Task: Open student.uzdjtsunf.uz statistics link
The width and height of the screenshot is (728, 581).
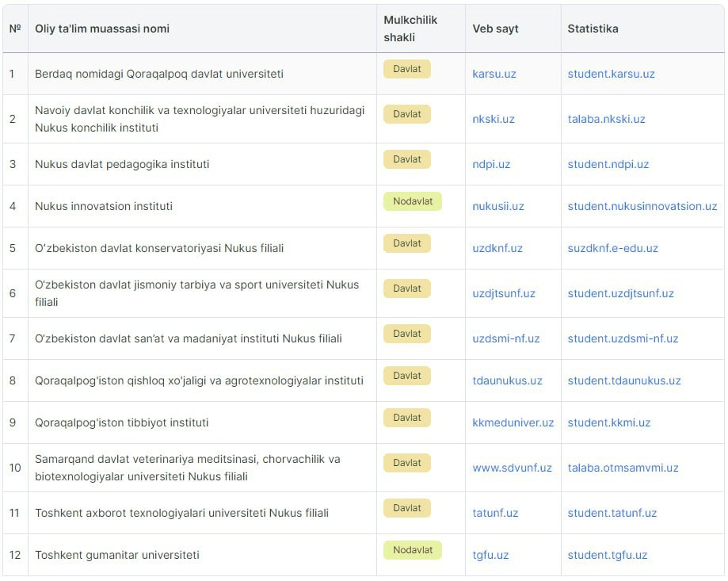Action: [x=621, y=293]
